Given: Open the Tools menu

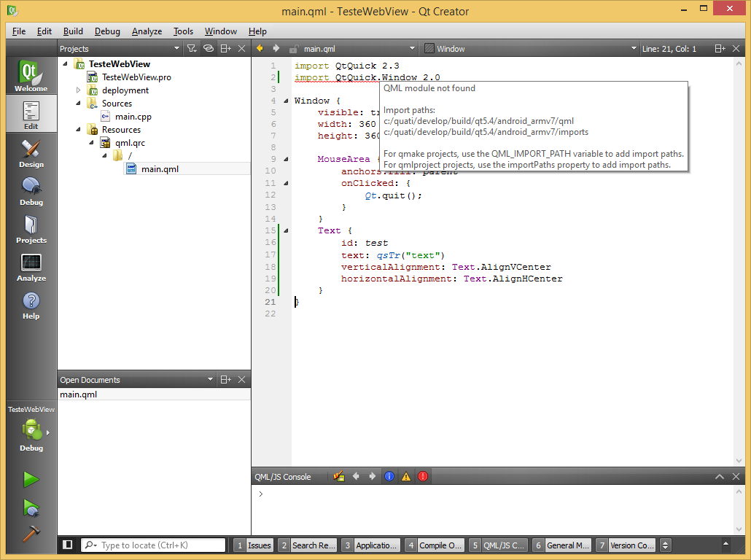Looking at the screenshot, I should [183, 31].
